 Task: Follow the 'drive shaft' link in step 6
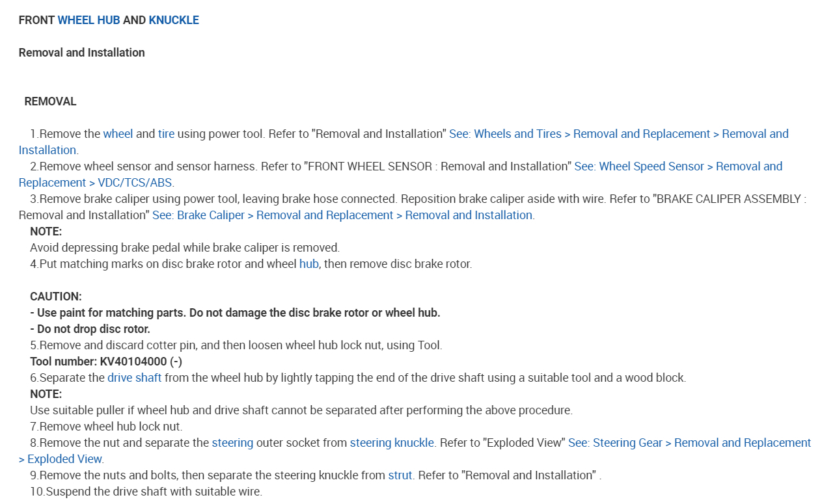pyautogui.click(x=135, y=378)
